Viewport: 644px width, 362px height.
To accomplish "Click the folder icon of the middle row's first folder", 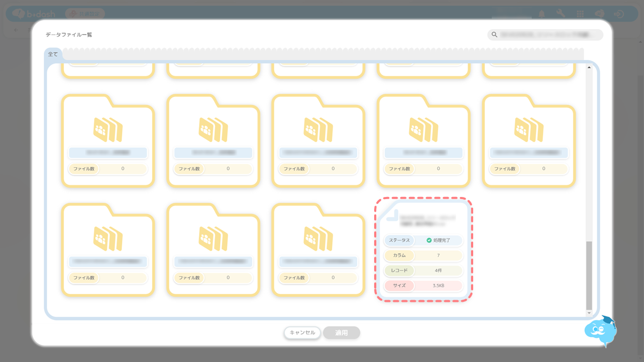I will pos(108,129).
